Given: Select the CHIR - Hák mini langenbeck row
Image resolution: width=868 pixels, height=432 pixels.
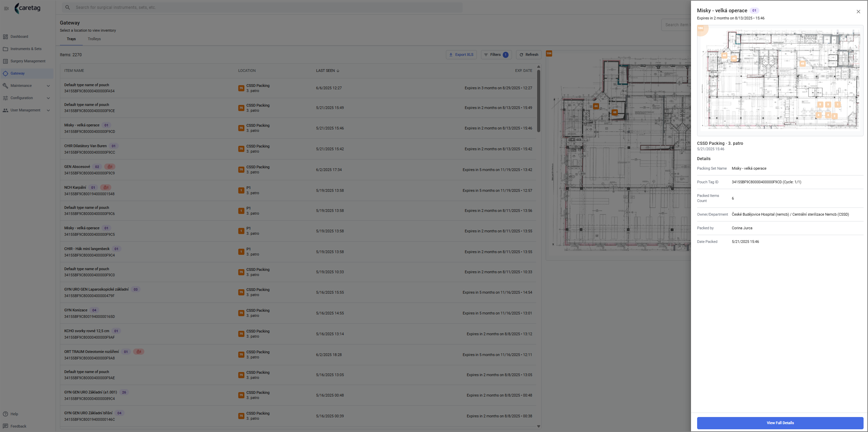Looking at the screenshot, I should [298, 252].
